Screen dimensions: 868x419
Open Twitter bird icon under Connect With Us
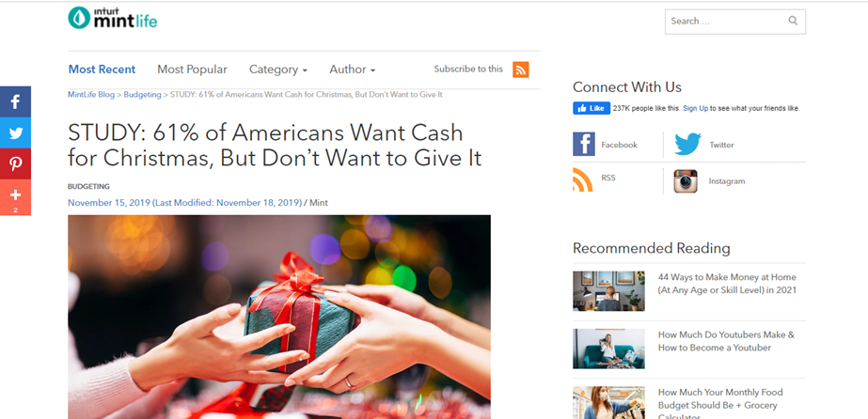click(x=687, y=145)
